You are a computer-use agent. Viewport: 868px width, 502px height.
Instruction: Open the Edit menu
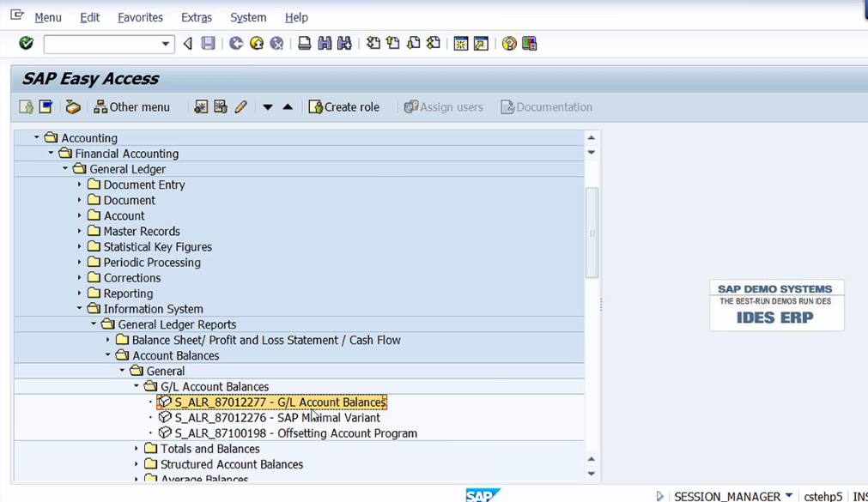tap(89, 18)
